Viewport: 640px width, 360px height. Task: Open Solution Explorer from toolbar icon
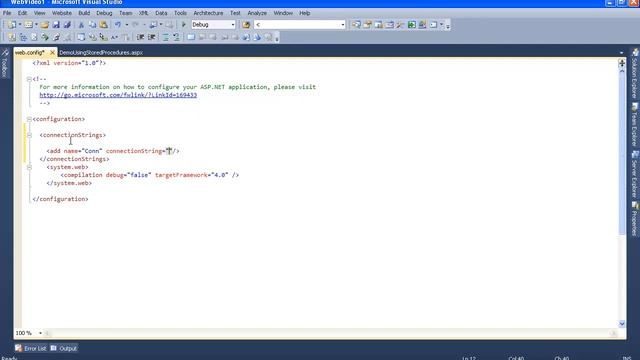click(x=356, y=25)
